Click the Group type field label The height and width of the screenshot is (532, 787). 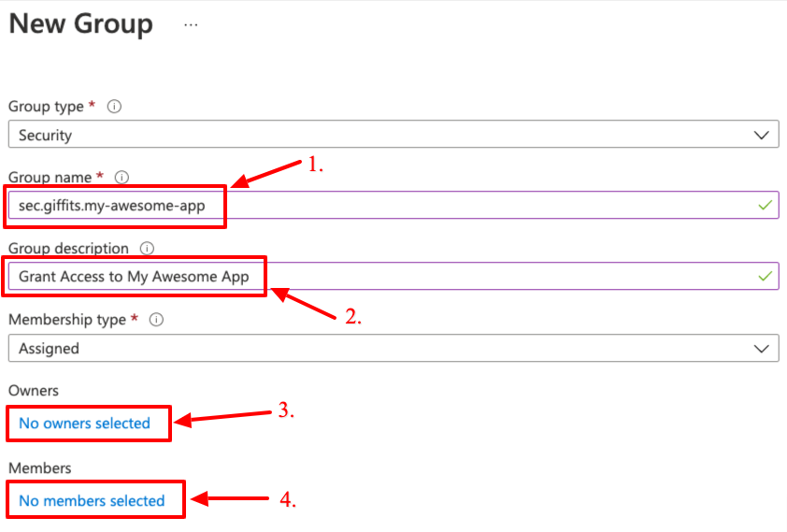point(46,107)
